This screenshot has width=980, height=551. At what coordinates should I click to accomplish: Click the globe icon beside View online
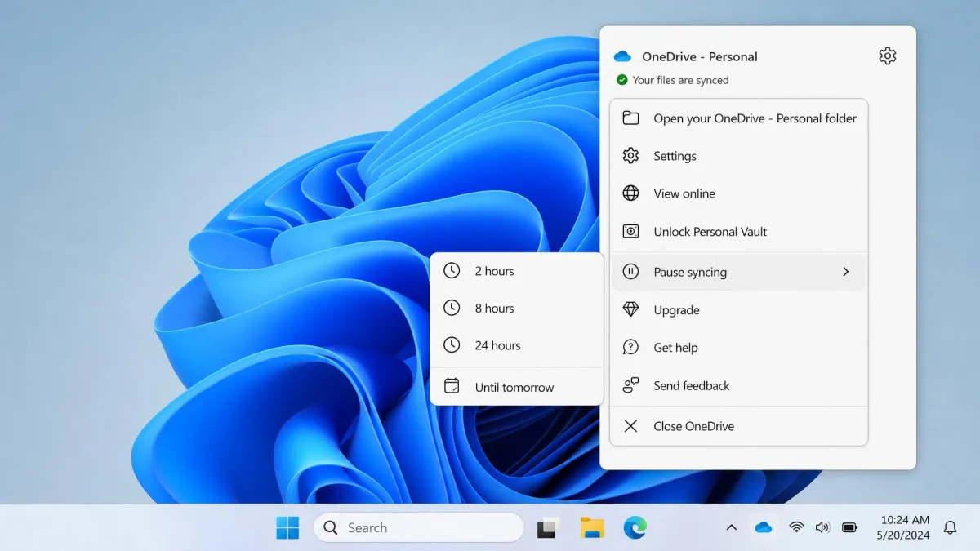(x=630, y=193)
